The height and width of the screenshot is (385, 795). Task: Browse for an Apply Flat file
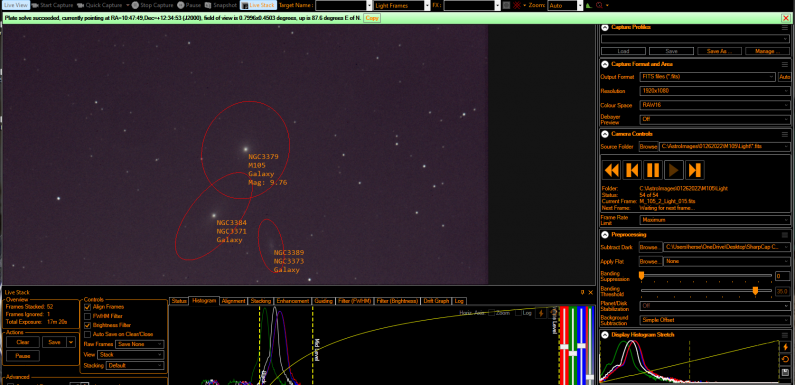pos(651,261)
